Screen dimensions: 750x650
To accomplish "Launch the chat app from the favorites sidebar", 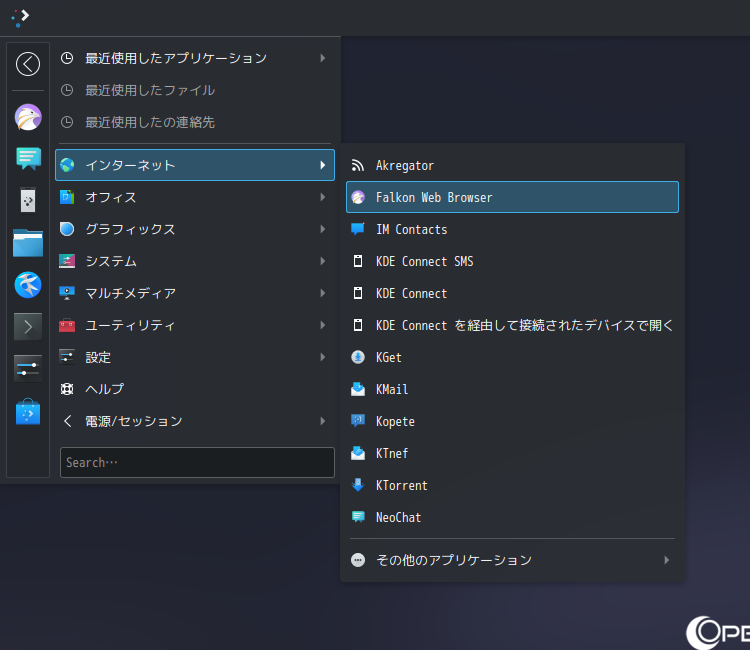I will click(x=28, y=159).
